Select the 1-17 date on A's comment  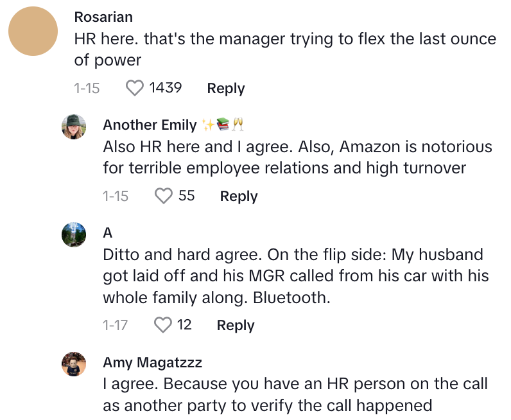(x=115, y=326)
